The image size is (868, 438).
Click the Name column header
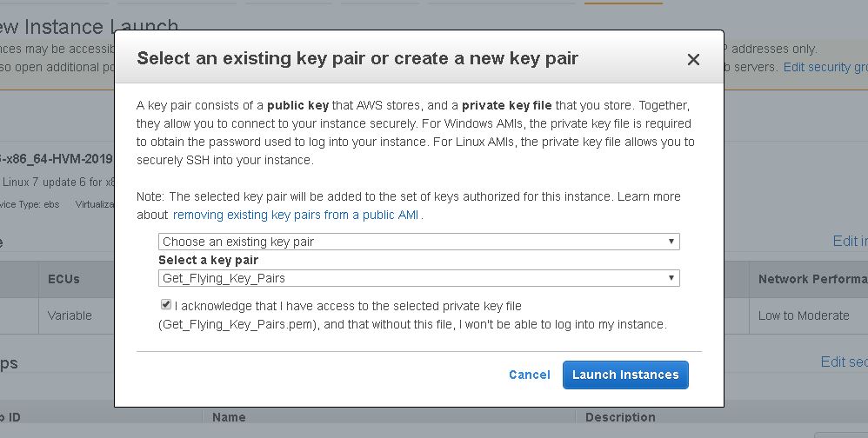tap(229, 417)
